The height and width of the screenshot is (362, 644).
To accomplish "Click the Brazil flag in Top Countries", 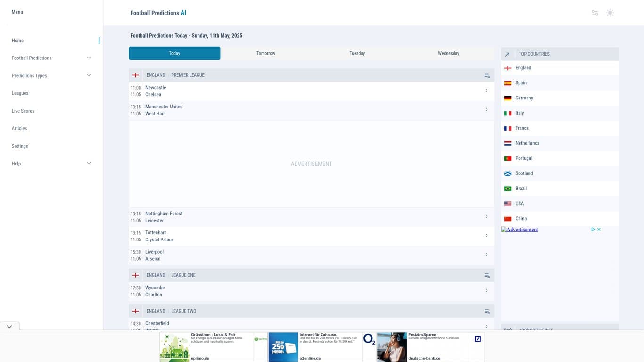I will coord(508,189).
